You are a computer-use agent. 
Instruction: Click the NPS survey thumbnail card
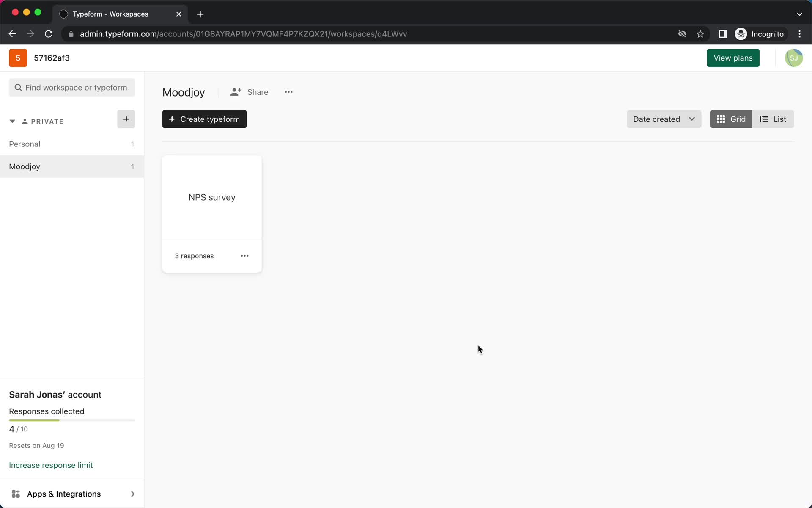click(x=211, y=197)
